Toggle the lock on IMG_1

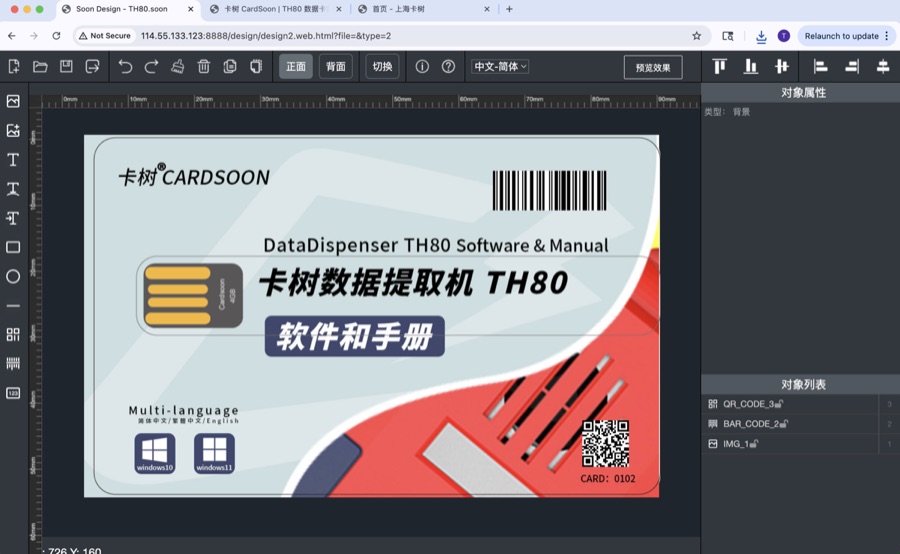coord(754,444)
